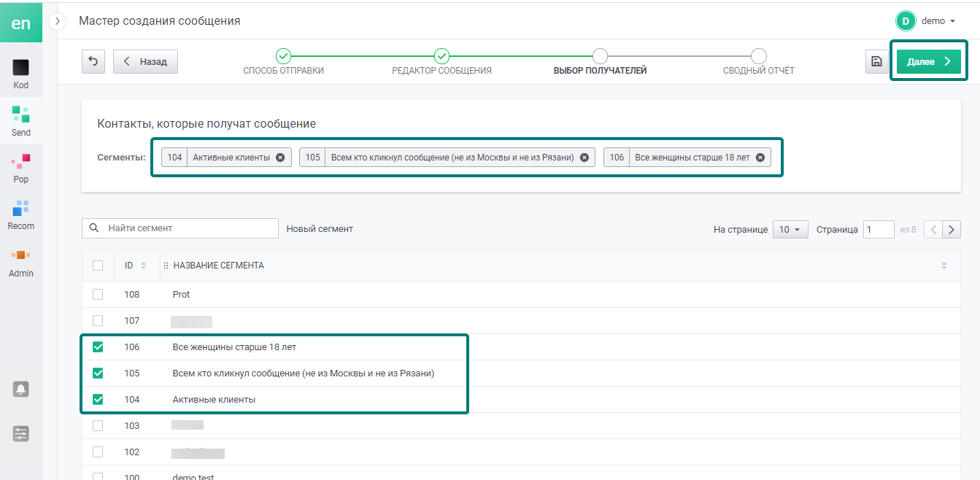Remove segment 105 tag with its x icon
980x480 pixels.
[584, 158]
